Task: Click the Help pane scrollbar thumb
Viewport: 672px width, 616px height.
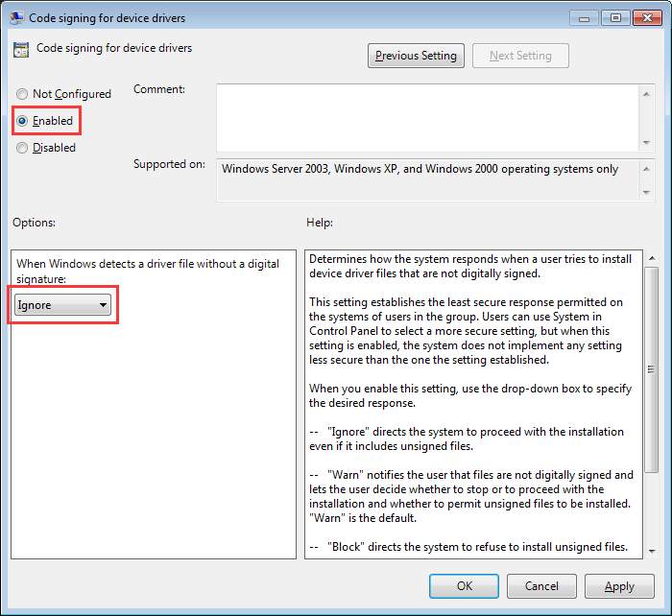Action: [x=652, y=369]
